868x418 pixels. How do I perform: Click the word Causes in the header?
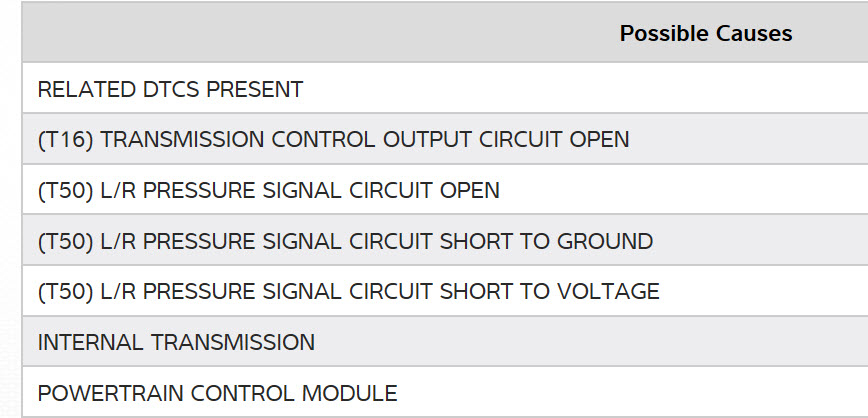click(x=754, y=34)
